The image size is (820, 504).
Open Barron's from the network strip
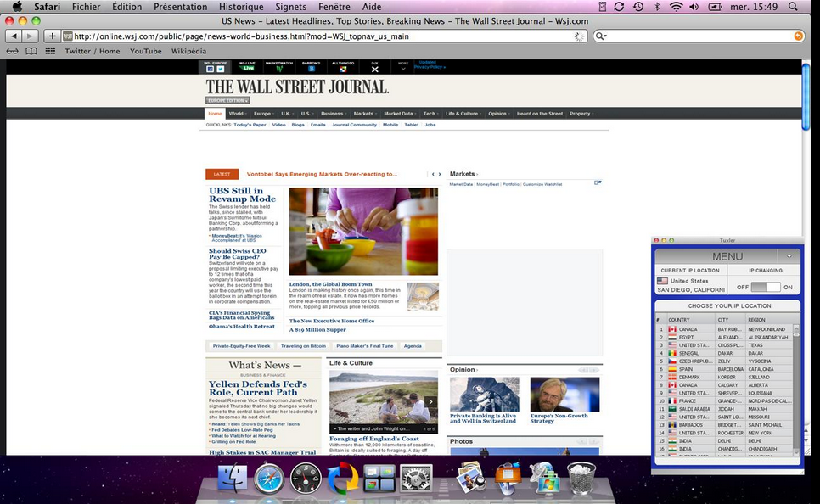coord(312,66)
